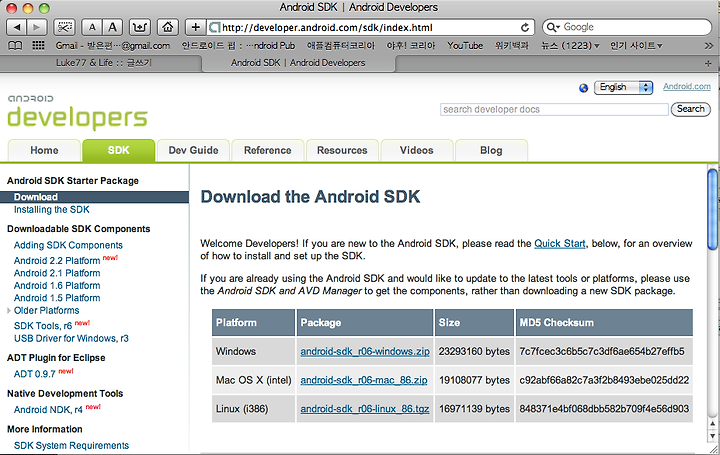The height and width of the screenshot is (455, 720).
Task: Open the YouTube bookmark
Action: tap(465, 45)
